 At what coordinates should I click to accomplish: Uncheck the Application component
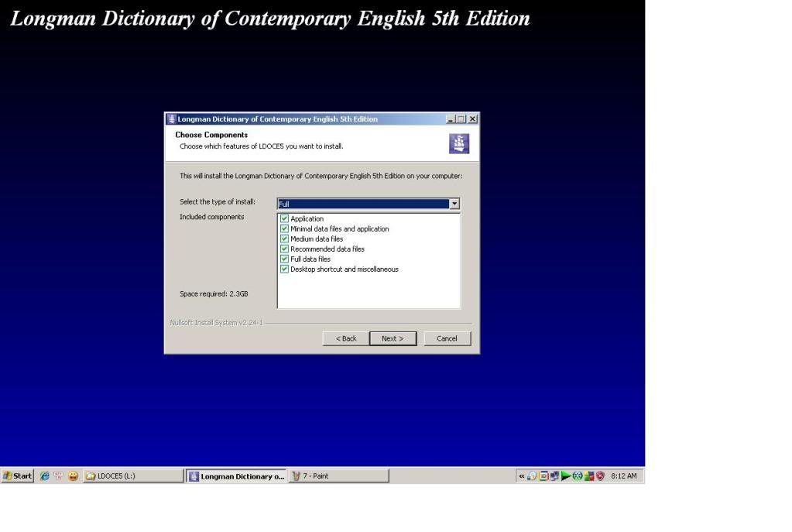coord(284,218)
